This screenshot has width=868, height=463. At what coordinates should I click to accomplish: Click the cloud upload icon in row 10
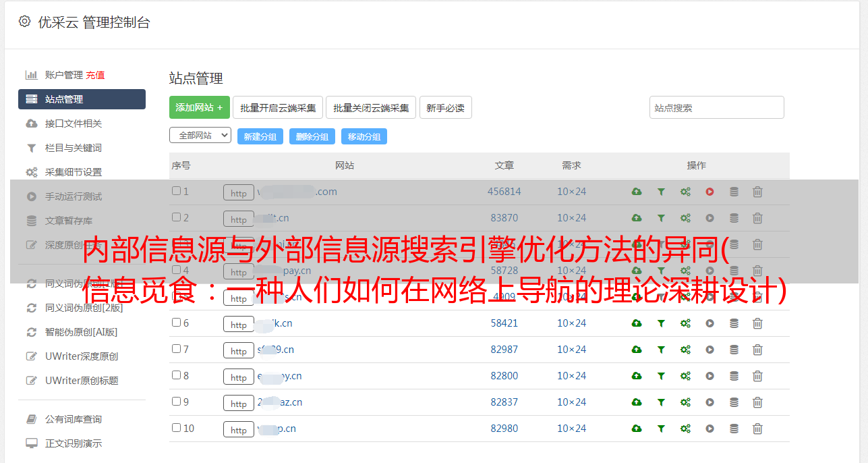pyautogui.click(x=637, y=429)
